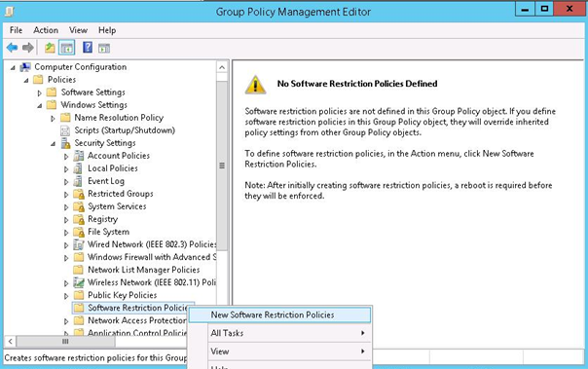588x369 pixels.
Task: Select Windows Firewall with Advanced Security item
Action: (152, 257)
